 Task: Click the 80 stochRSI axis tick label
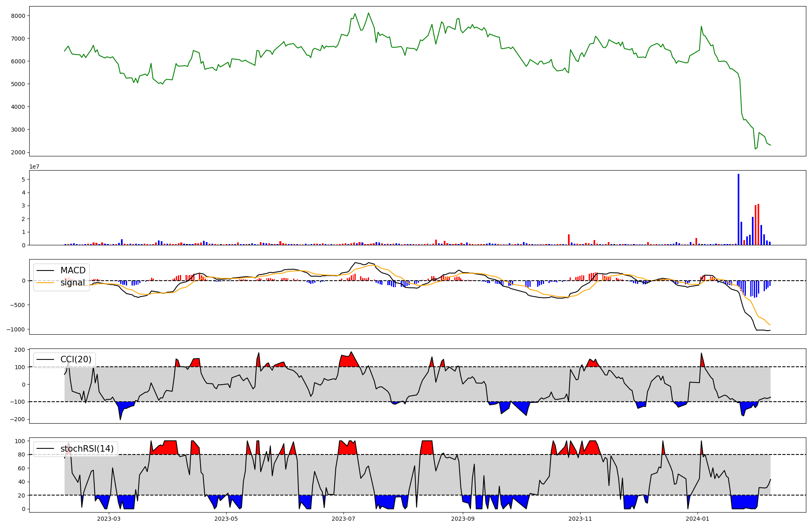[22, 454]
